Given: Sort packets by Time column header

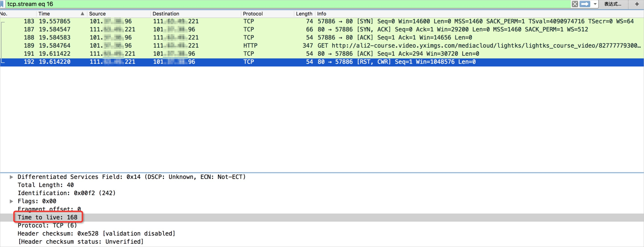Looking at the screenshot, I should point(44,14).
